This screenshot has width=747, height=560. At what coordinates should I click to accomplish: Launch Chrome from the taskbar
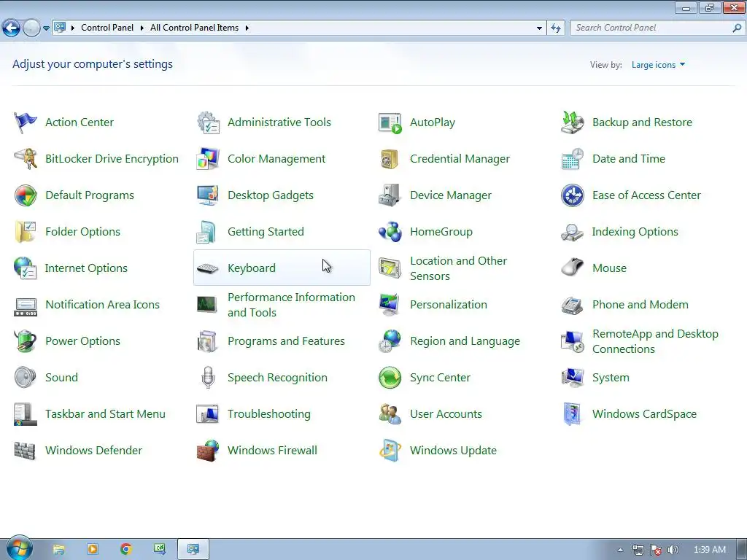[125, 550]
